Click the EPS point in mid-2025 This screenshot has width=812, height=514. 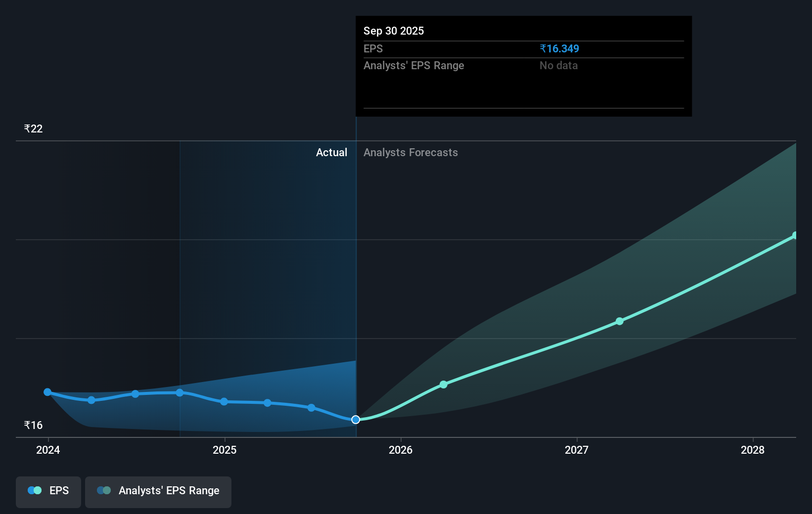click(x=312, y=408)
